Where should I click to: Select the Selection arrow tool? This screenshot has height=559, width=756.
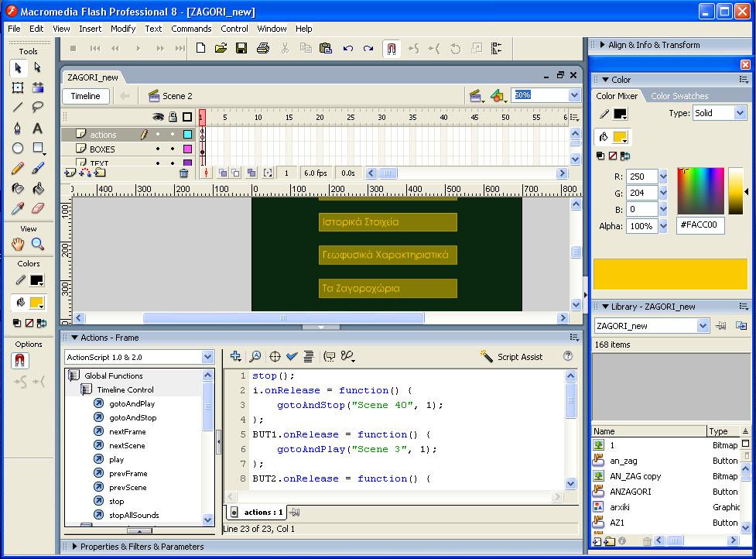(18, 68)
